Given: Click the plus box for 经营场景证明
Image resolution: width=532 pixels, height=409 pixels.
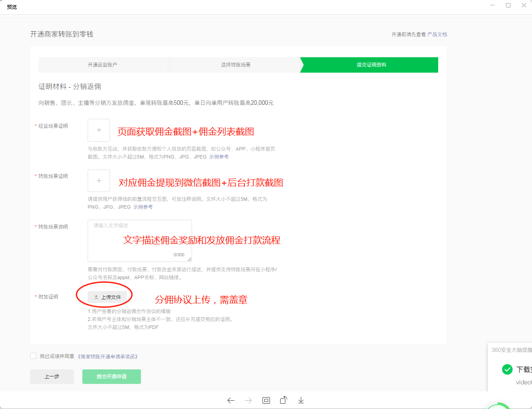Looking at the screenshot, I should point(99,130).
